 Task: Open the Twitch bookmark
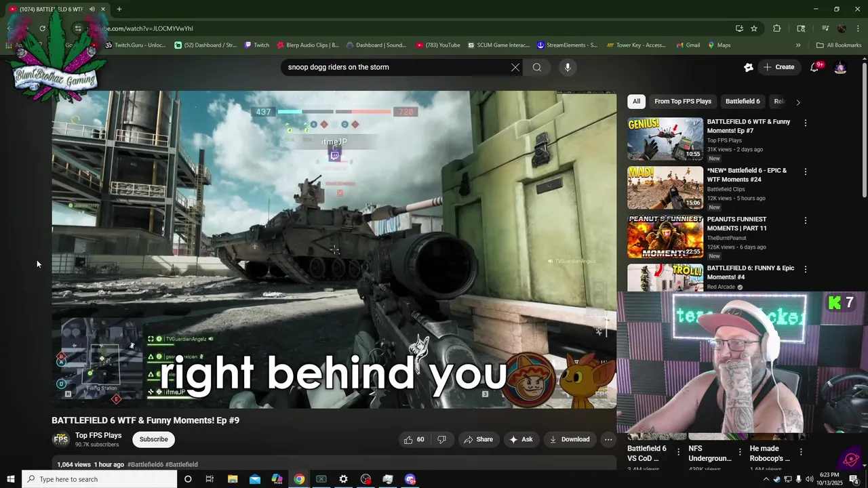pos(256,45)
